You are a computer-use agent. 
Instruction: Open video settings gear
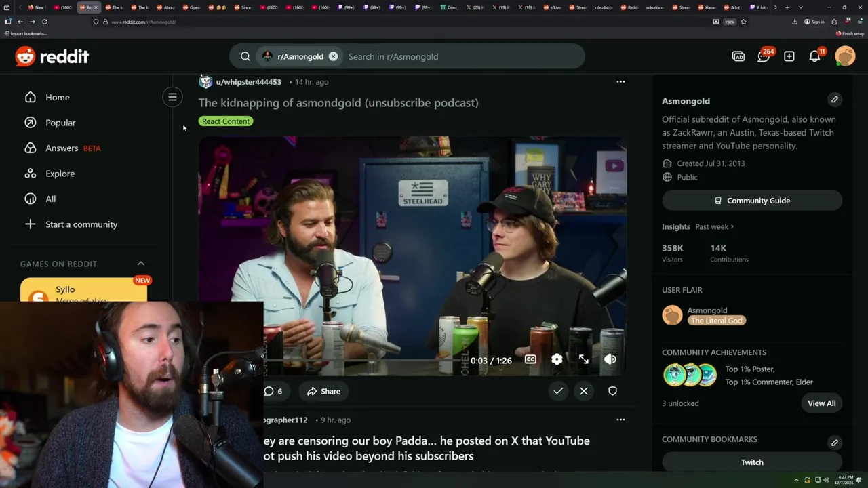pyautogui.click(x=557, y=360)
